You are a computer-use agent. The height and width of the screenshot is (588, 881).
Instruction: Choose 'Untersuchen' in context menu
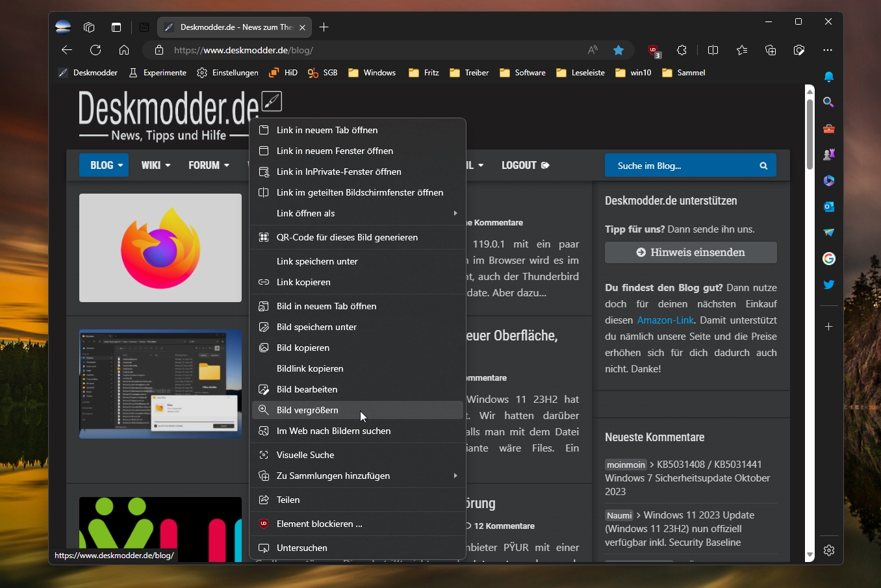pyautogui.click(x=358, y=548)
